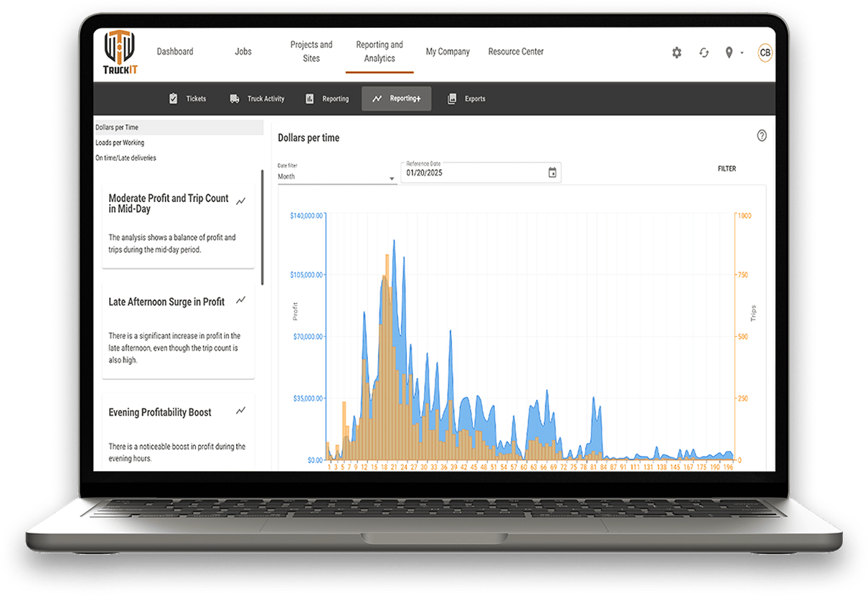The width and height of the screenshot is (868, 595).
Task: Switch to the Truck Activity tab
Action: click(258, 99)
